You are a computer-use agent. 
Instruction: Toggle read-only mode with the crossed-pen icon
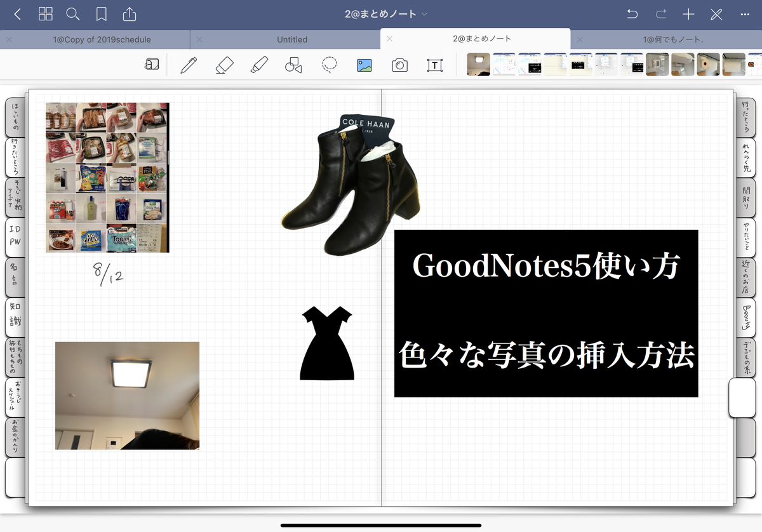(717, 14)
